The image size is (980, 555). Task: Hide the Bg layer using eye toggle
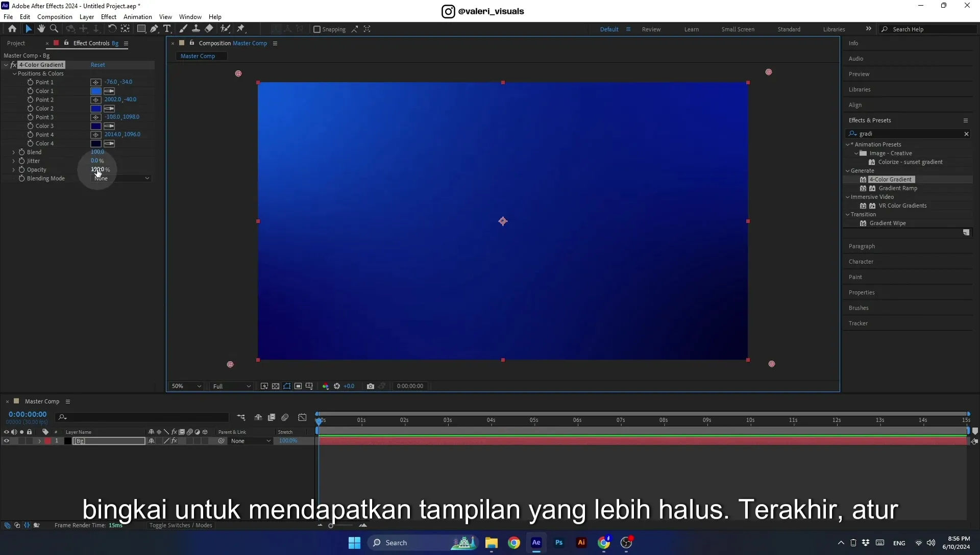(x=6, y=441)
